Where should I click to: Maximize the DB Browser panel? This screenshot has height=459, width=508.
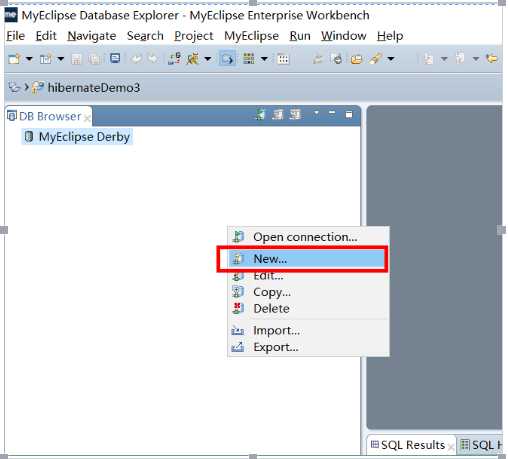point(349,115)
